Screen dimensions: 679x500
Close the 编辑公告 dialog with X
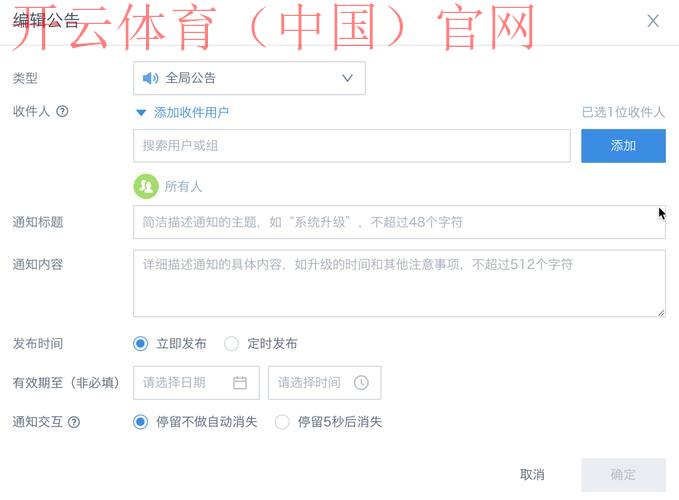point(653,21)
